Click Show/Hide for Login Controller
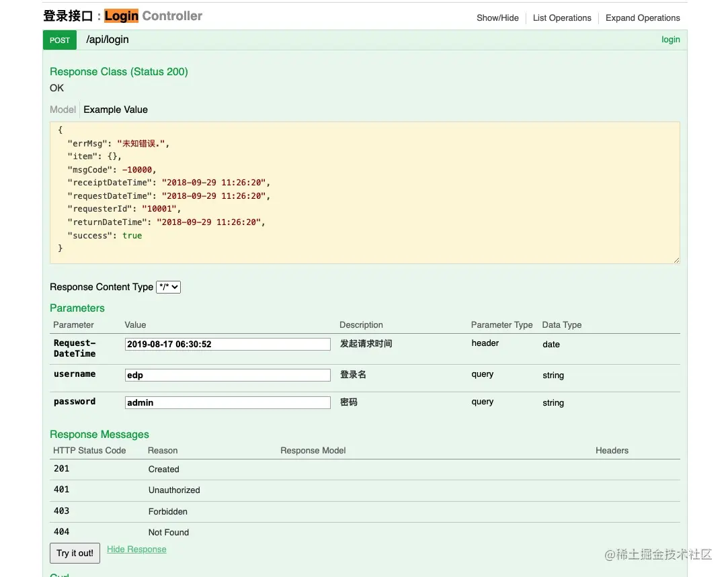Image resolution: width=728 pixels, height=577 pixels. (497, 18)
